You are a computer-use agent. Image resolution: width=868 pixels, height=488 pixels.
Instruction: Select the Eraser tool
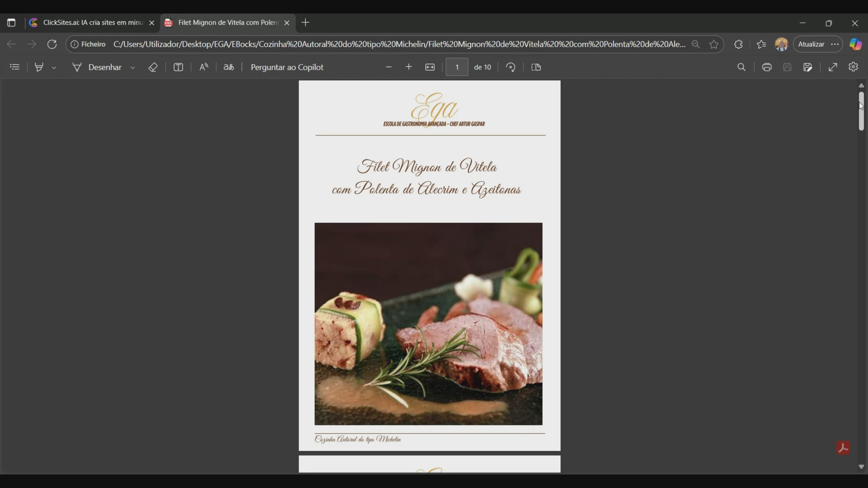153,67
